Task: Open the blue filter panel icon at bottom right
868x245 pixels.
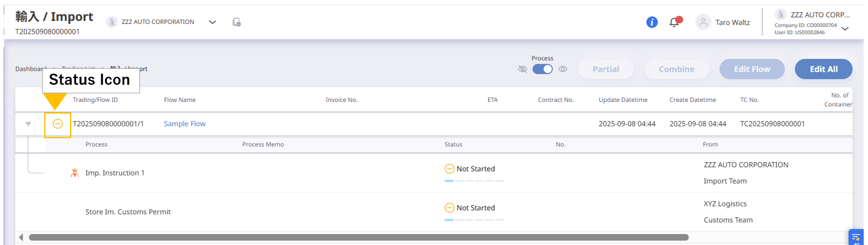Action: click(856, 237)
